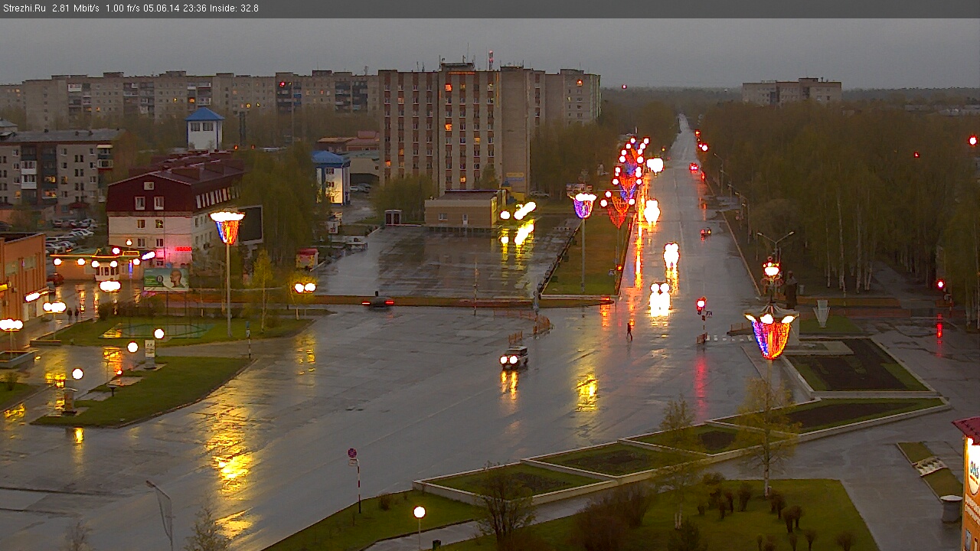Click the "1.00 fr/s" frame rate value
Viewport: 980px width, 551px height.
click(124, 8)
